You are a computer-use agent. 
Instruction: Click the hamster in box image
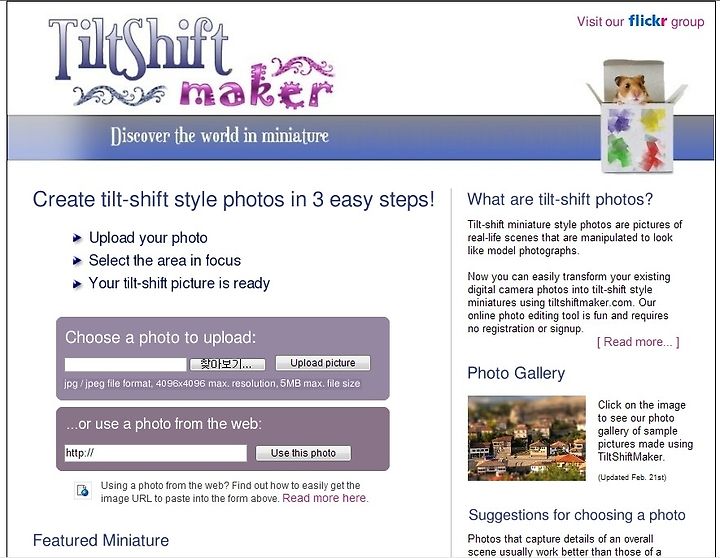pos(636,116)
